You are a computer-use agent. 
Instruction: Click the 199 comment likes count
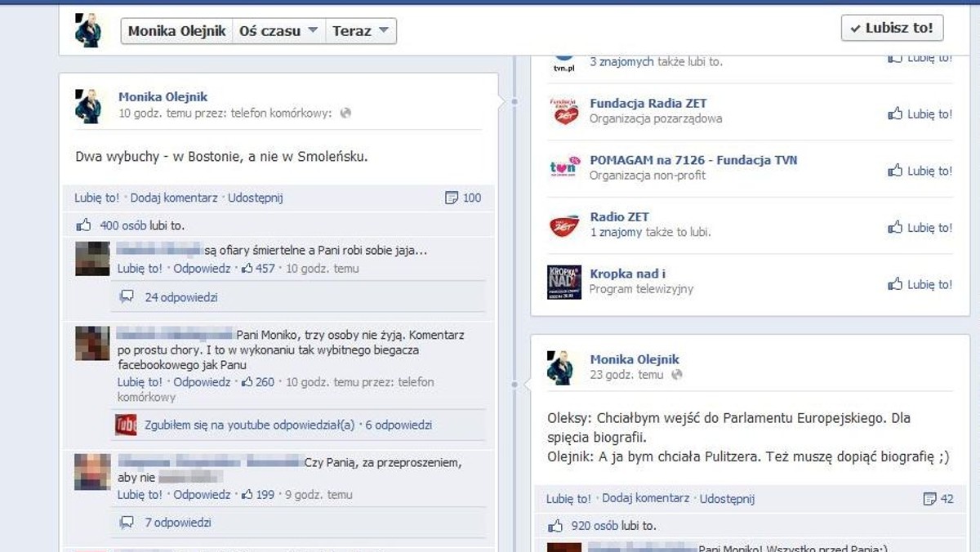pyautogui.click(x=258, y=494)
